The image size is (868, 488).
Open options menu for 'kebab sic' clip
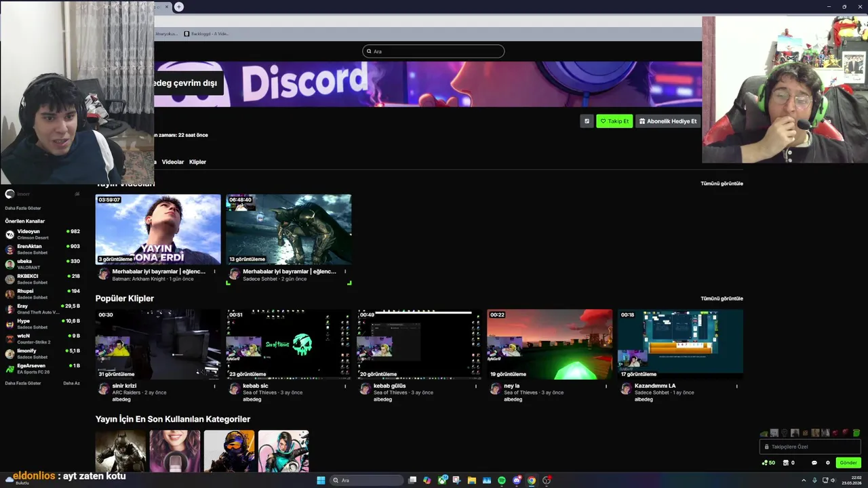(x=345, y=386)
